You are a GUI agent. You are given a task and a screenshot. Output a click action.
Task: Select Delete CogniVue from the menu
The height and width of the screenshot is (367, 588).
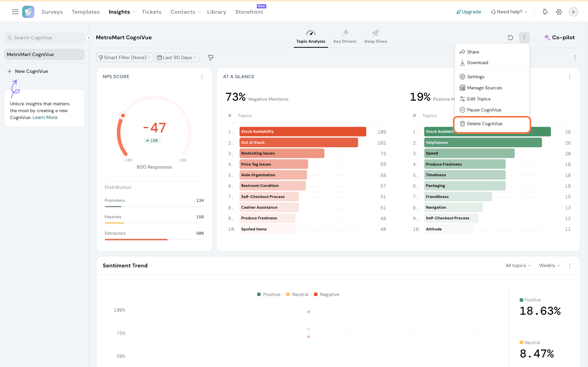click(485, 124)
